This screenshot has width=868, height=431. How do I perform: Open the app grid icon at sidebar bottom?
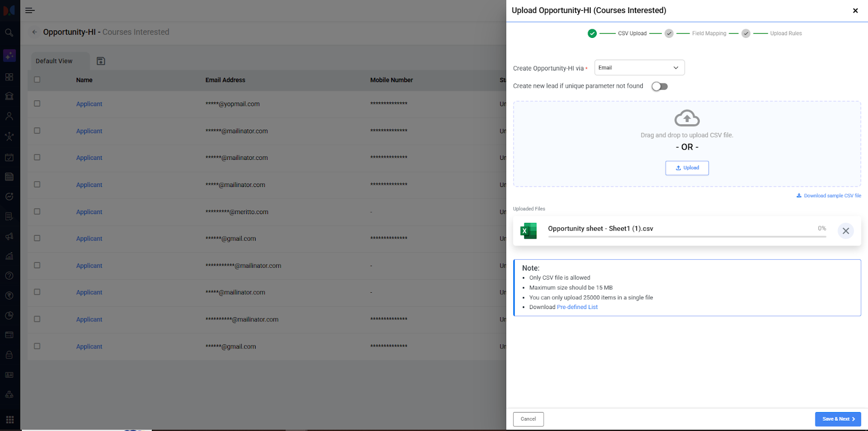point(9,420)
